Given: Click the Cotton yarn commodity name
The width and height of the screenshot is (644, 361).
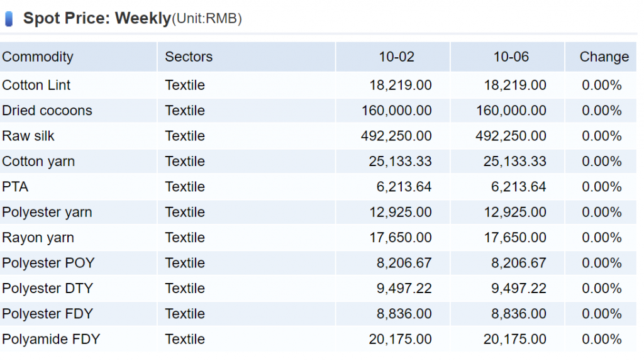Looking at the screenshot, I should (38, 162).
